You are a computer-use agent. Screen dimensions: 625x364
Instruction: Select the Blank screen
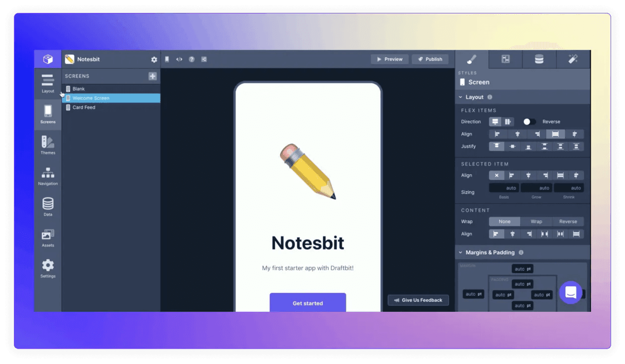[x=111, y=89]
